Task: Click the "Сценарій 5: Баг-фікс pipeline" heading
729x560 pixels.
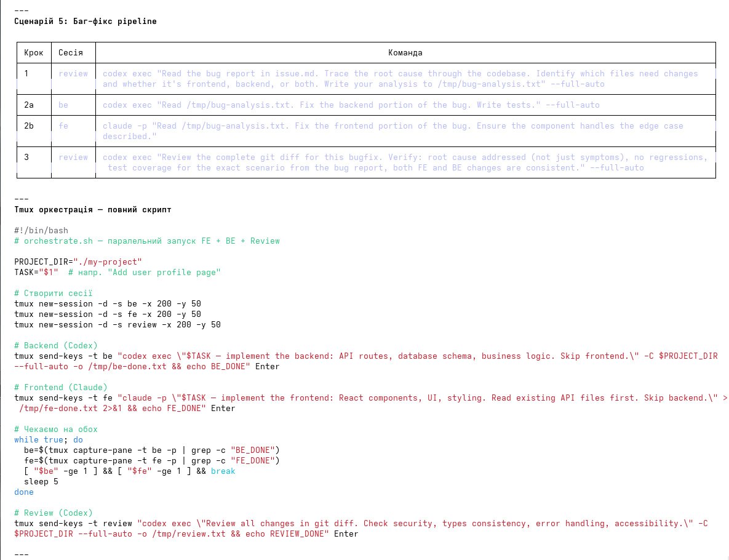Action: click(x=86, y=22)
